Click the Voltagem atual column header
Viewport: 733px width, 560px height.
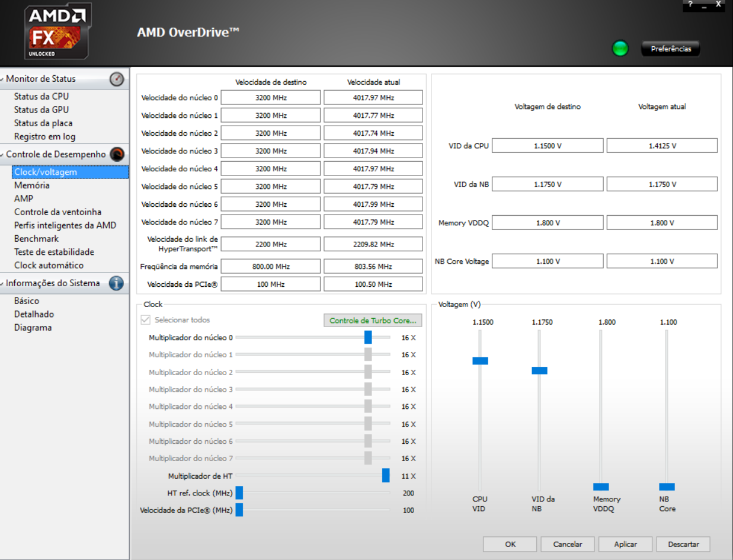[662, 107]
